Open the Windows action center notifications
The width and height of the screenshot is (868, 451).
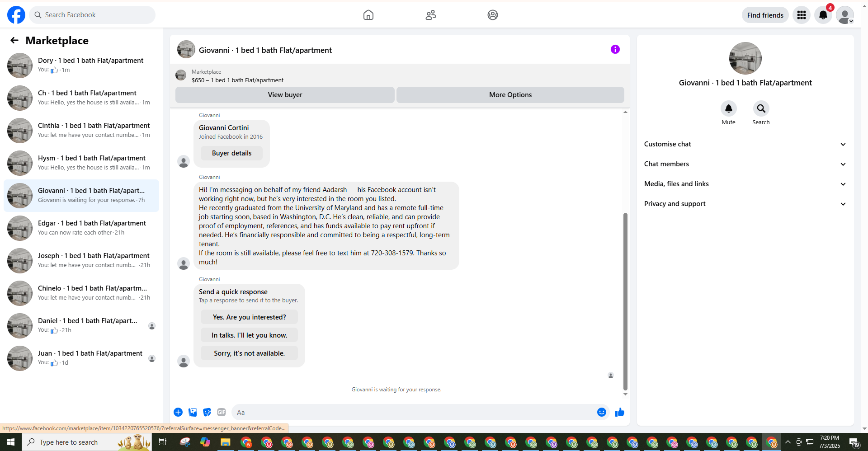854,442
